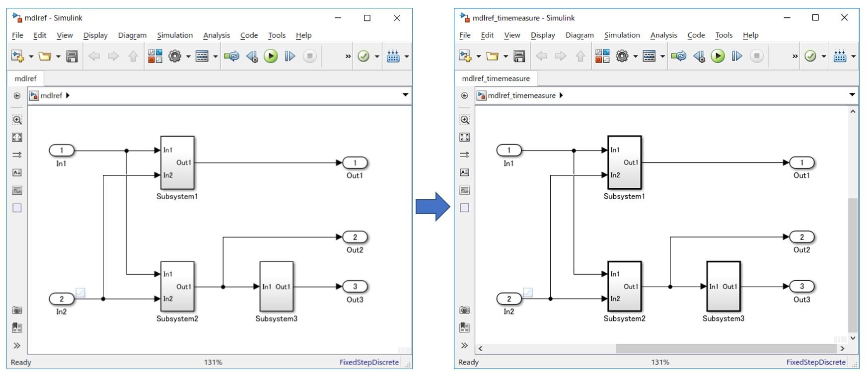The width and height of the screenshot is (868, 379).
Task: Open Analysis menu in mdlref window
Action: [217, 35]
